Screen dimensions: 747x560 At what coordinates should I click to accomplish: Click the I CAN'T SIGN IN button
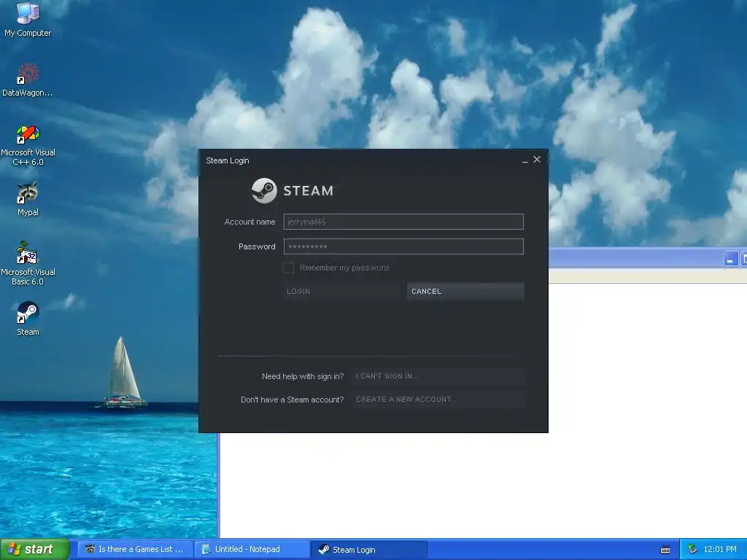(438, 376)
